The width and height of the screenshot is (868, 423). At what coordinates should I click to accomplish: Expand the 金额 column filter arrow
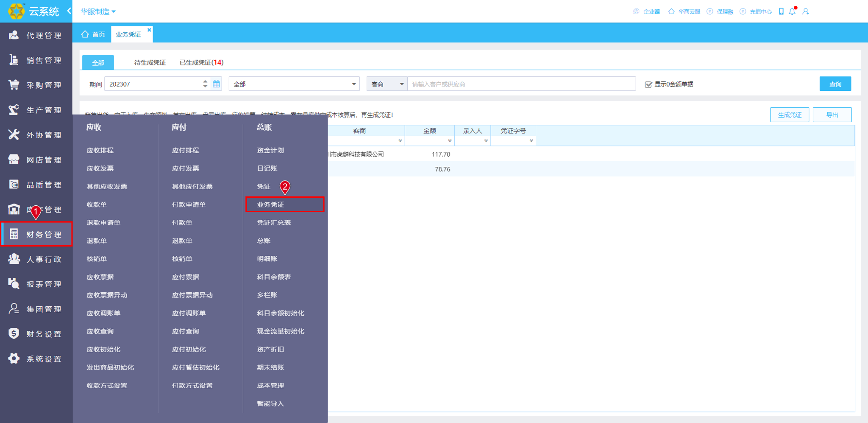click(450, 140)
